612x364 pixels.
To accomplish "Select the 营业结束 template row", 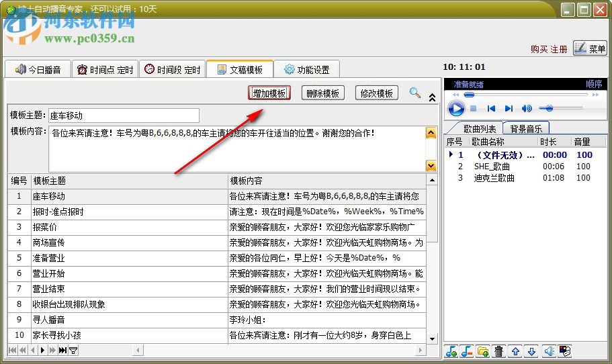I will coord(217,289).
